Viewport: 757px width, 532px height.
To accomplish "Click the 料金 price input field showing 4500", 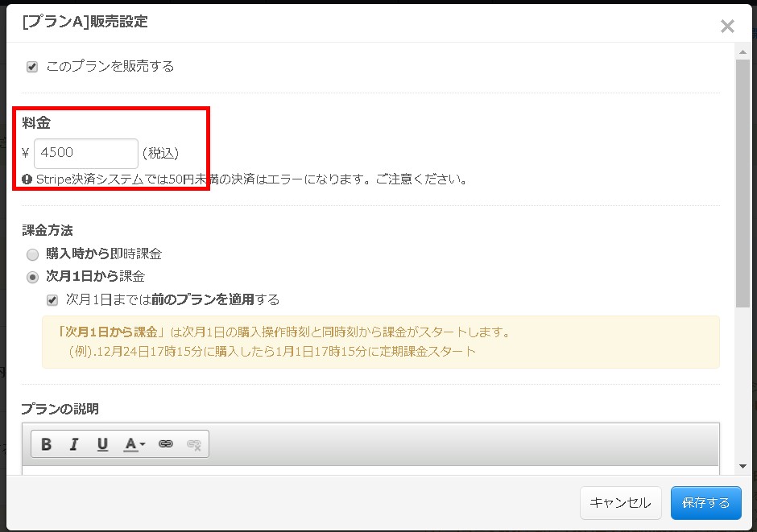I will pyautogui.click(x=86, y=154).
